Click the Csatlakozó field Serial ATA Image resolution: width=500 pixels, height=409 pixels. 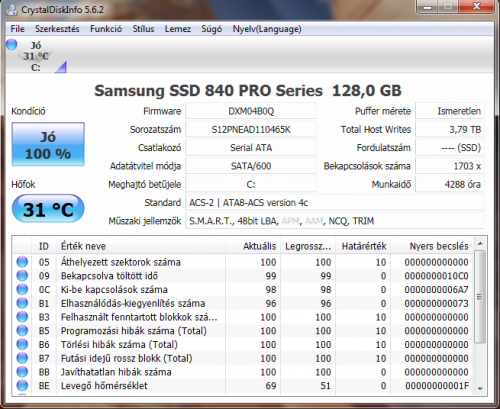(x=251, y=148)
